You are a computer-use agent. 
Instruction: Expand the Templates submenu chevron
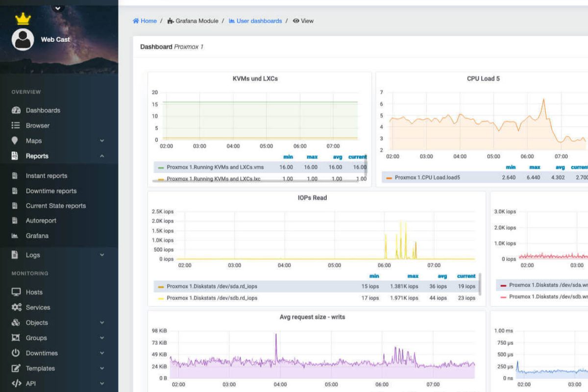point(102,368)
